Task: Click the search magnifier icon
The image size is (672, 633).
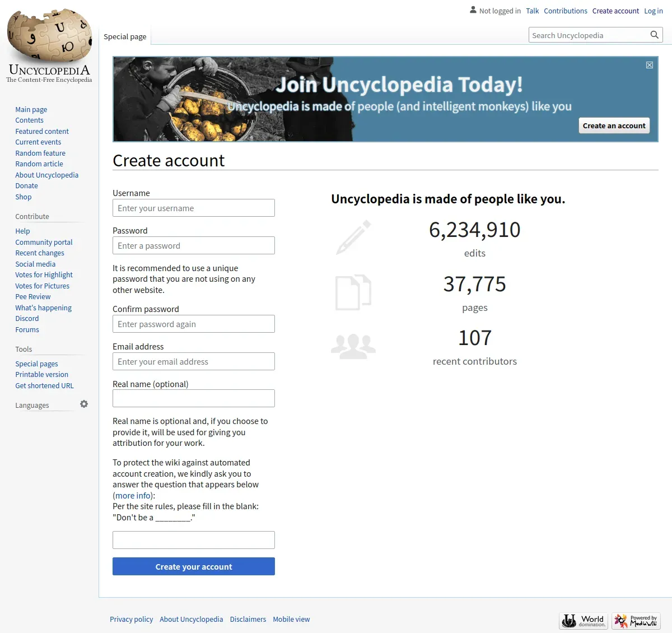Action: 654,35
